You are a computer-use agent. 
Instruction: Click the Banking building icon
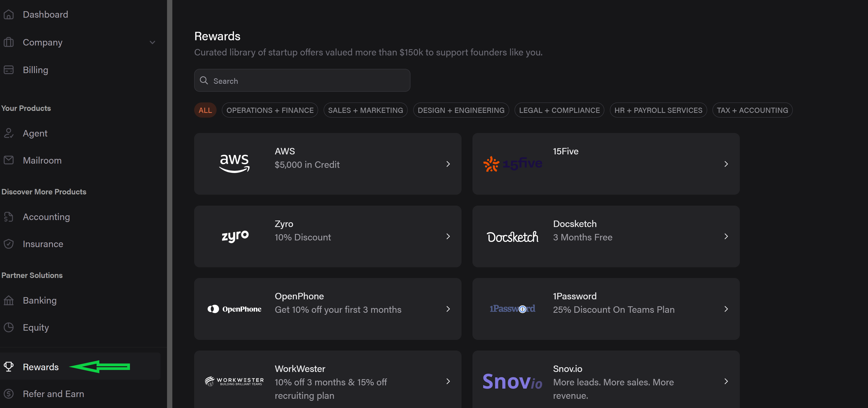point(9,300)
